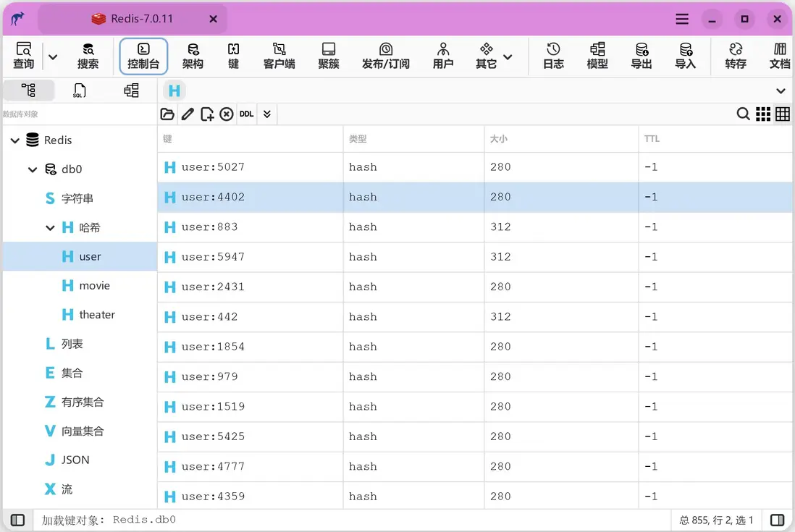Open the 查询 query tool
The width and height of the screenshot is (795, 532).
click(x=23, y=56)
